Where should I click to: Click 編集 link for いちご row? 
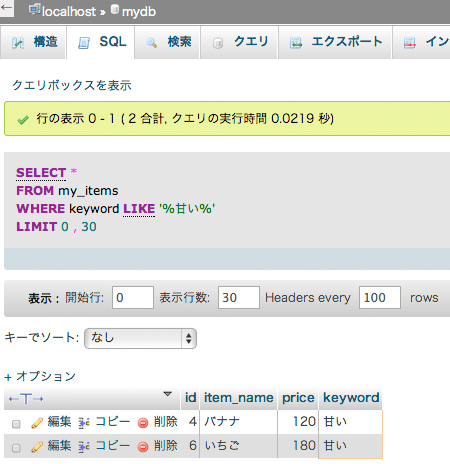tap(59, 446)
